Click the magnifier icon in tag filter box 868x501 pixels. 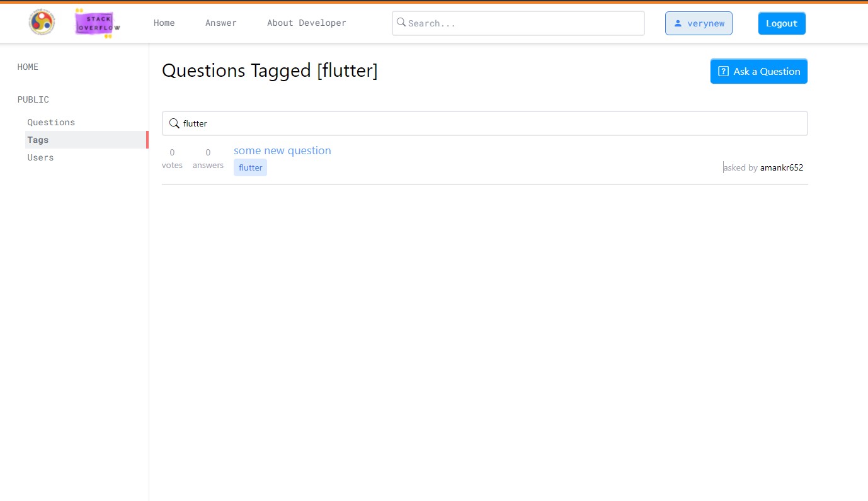(x=174, y=123)
